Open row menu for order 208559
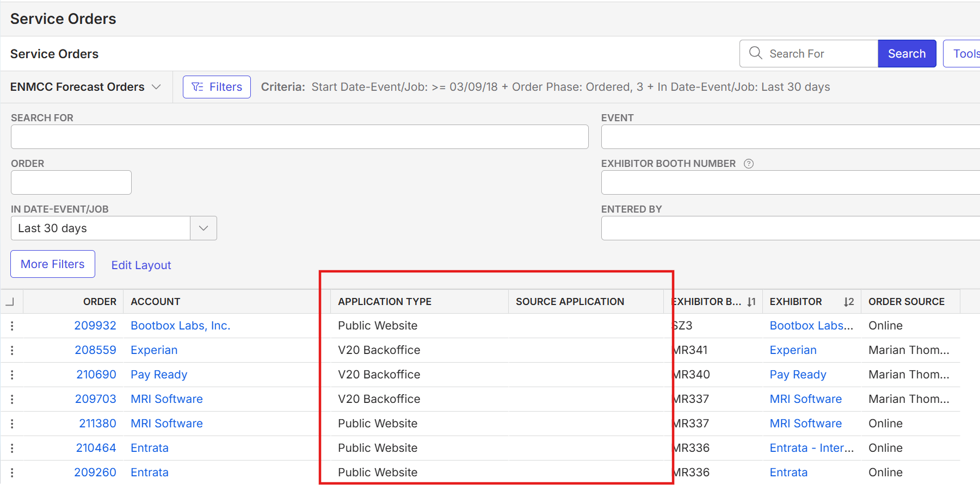The image size is (980, 485). click(x=12, y=350)
